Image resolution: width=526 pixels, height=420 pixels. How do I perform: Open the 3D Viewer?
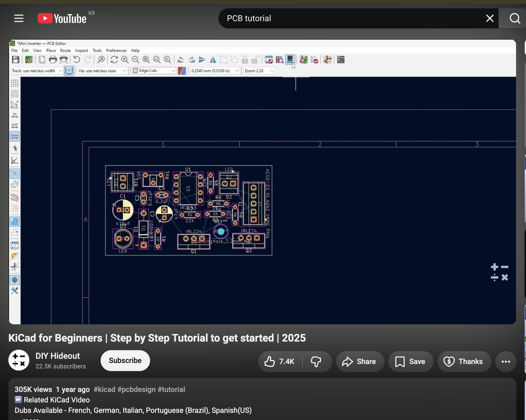290,60
